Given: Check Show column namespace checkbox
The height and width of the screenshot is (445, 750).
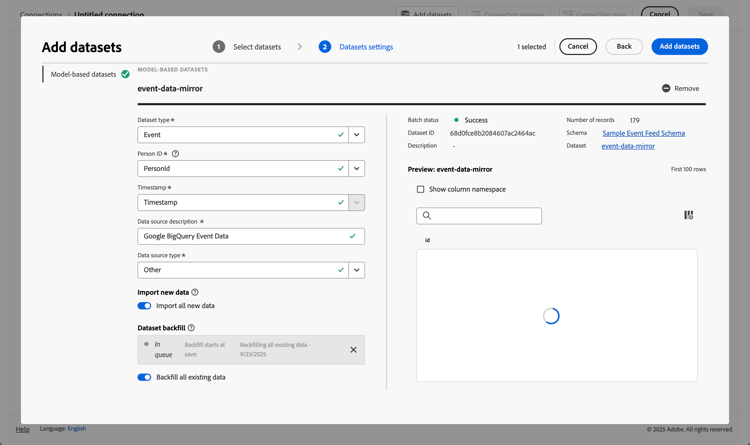Looking at the screenshot, I should coord(420,189).
